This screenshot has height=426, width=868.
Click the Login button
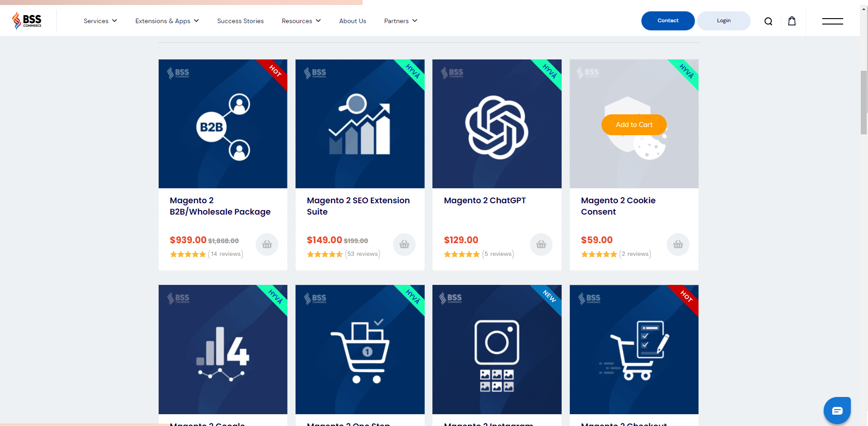coord(723,21)
